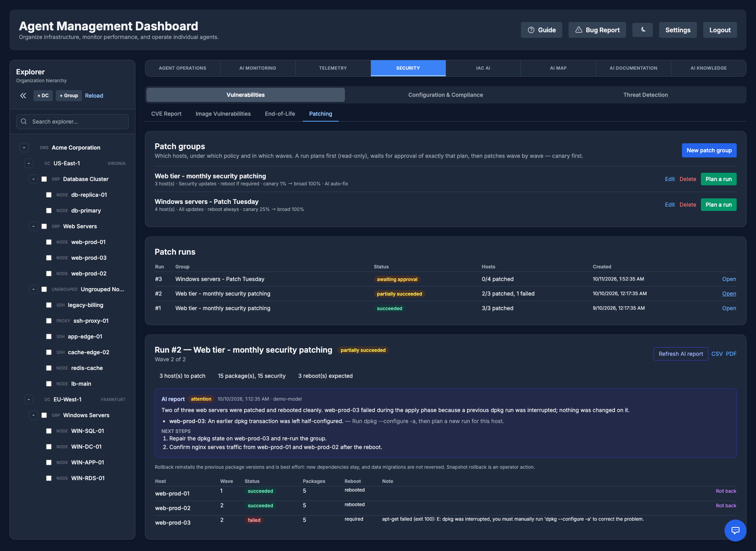The width and height of the screenshot is (756, 551).
Task: Open the Guide help button
Action: point(541,30)
